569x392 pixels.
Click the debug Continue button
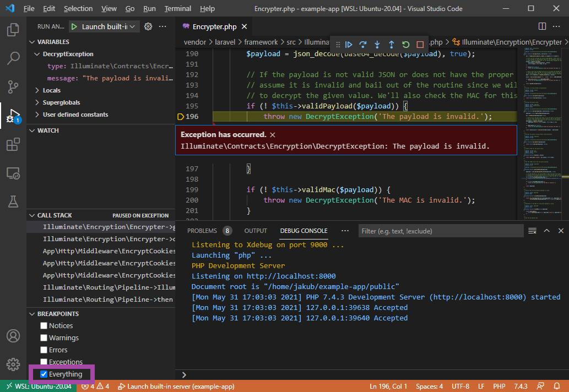coord(349,45)
